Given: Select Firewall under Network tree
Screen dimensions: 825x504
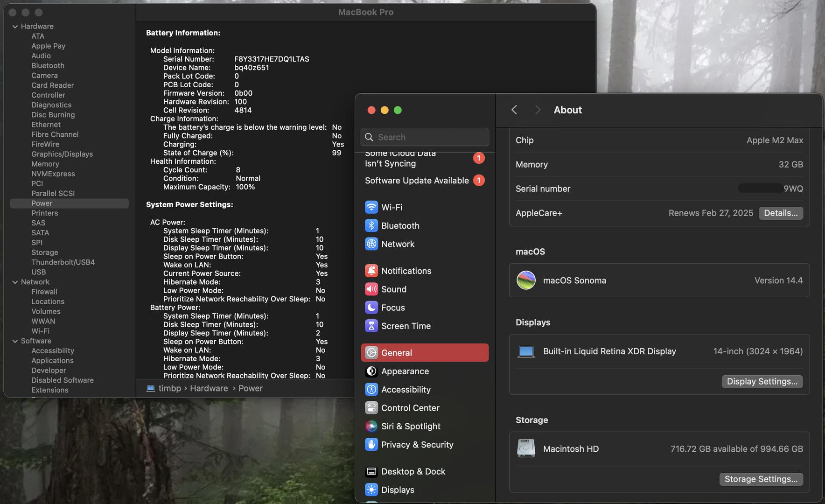Looking at the screenshot, I should 44,292.
